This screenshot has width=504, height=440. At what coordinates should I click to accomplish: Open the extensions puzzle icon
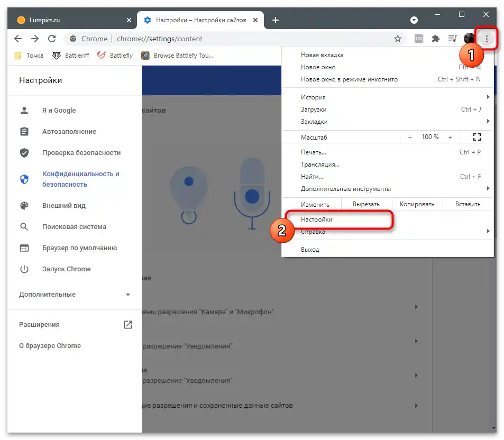436,39
